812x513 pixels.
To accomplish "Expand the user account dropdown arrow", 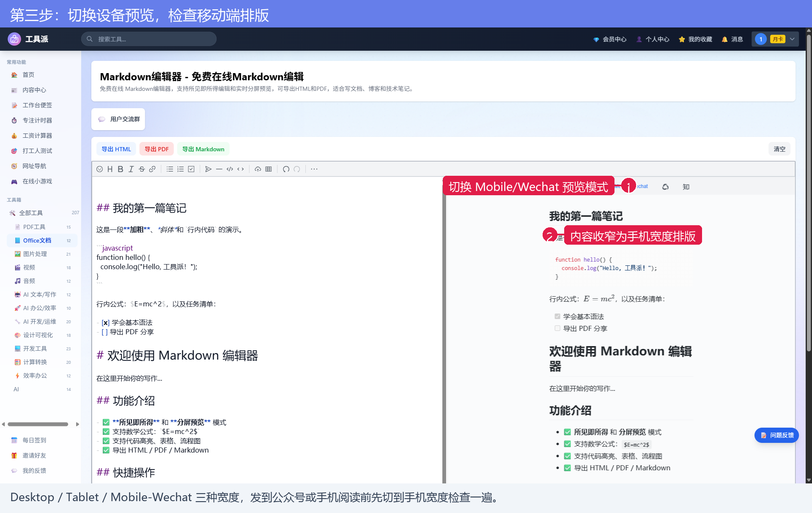I will click(792, 39).
